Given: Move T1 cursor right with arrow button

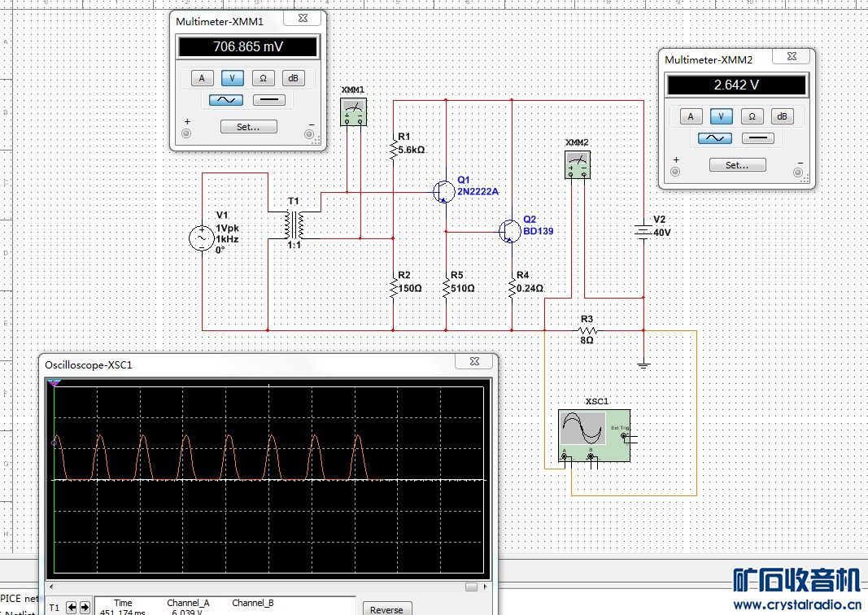Looking at the screenshot, I should 84,607.
